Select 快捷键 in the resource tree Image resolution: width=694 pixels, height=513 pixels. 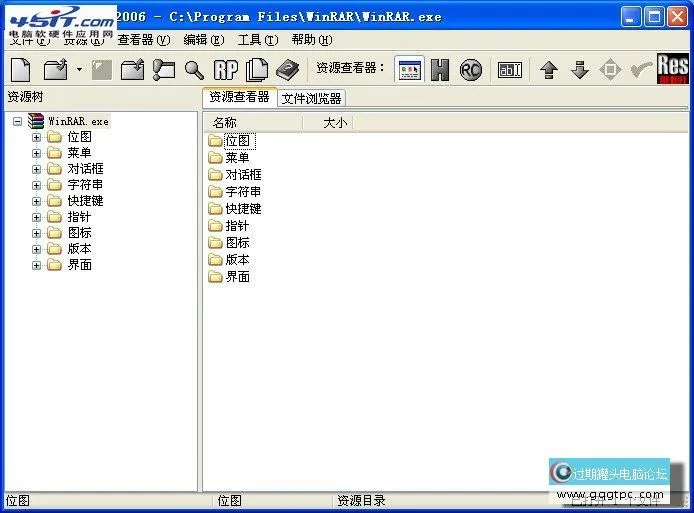[x=85, y=201]
